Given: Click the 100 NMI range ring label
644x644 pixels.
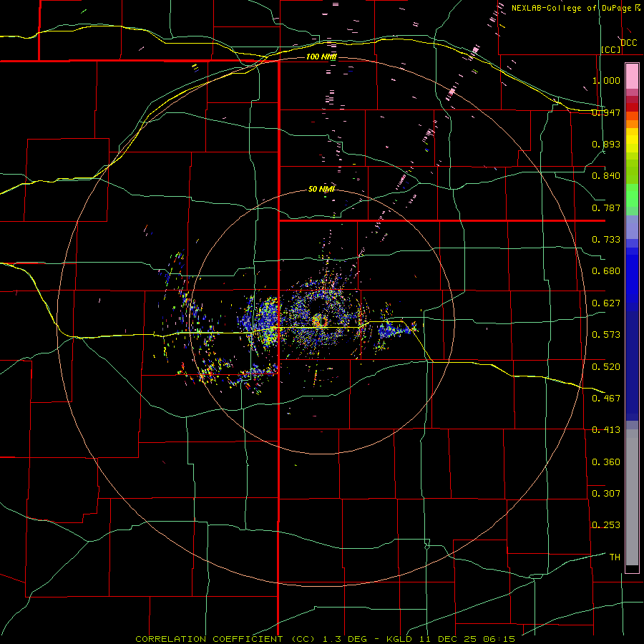Looking at the screenshot, I should 321,57.
